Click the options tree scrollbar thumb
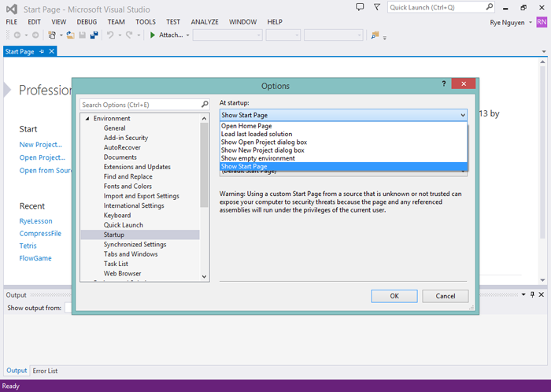Viewport: 551px width, 392px height. pos(204,165)
